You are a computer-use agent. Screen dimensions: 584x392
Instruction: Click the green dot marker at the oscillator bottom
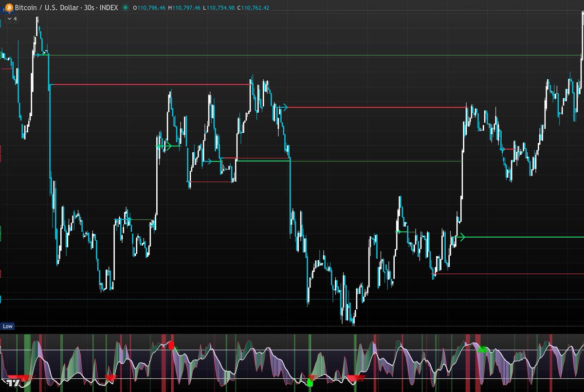coord(310,383)
